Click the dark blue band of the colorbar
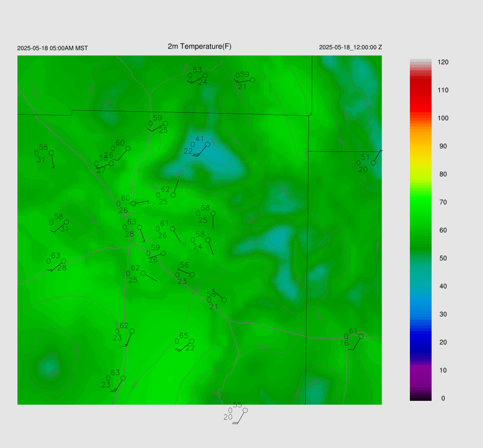This screenshot has height=448, width=483. tap(420, 342)
